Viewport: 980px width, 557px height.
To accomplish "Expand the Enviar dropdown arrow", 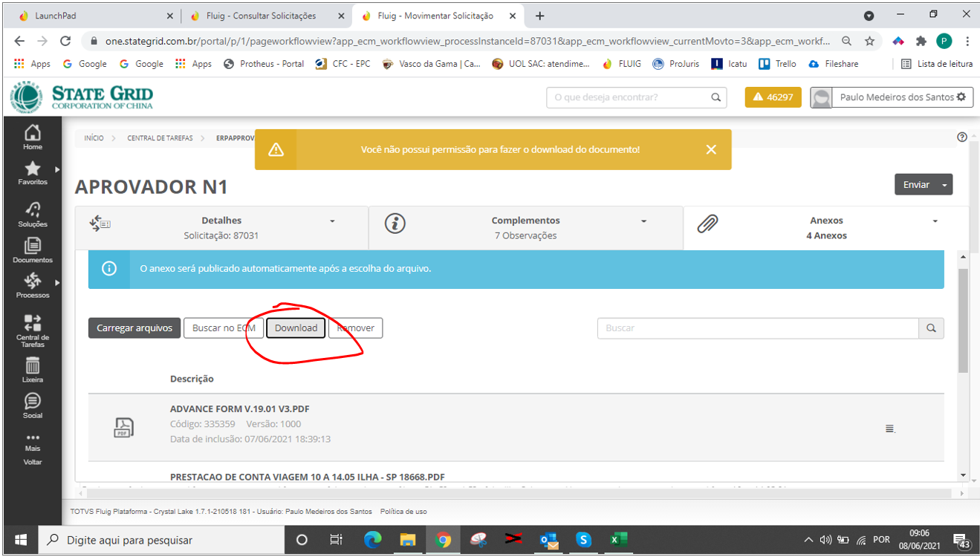I will pyautogui.click(x=944, y=184).
